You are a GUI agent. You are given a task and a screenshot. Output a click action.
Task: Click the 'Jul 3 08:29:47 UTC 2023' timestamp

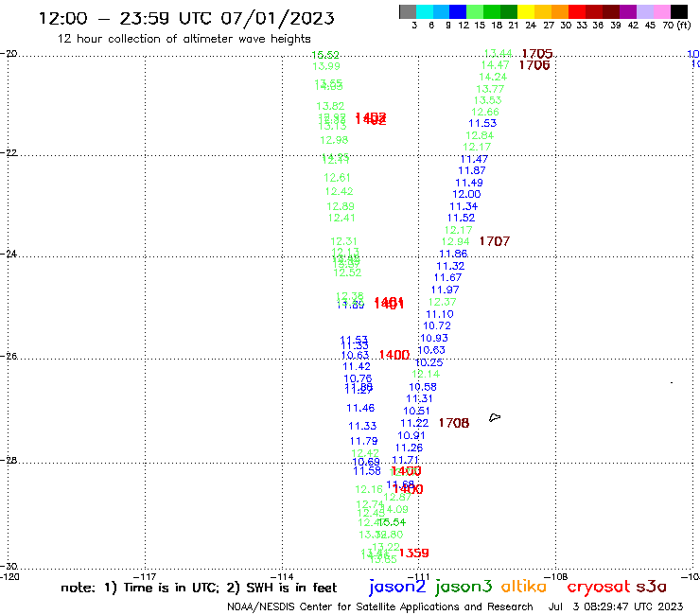(616, 607)
